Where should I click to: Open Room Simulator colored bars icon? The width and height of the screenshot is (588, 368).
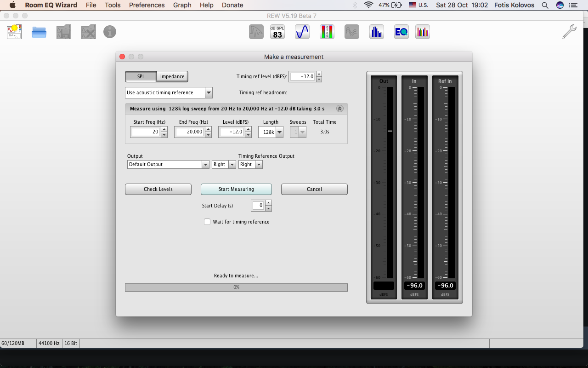[x=423, y=32]
